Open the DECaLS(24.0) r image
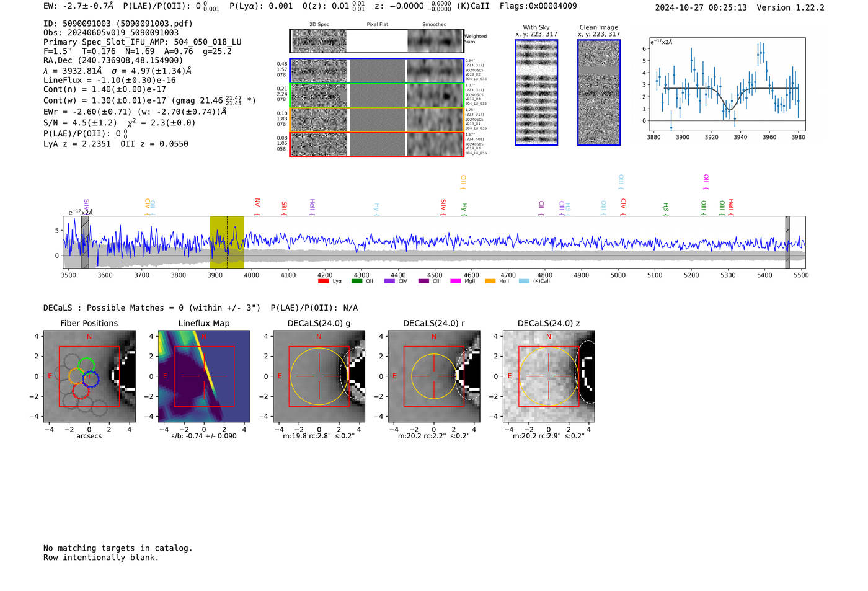 coord(433,376)
